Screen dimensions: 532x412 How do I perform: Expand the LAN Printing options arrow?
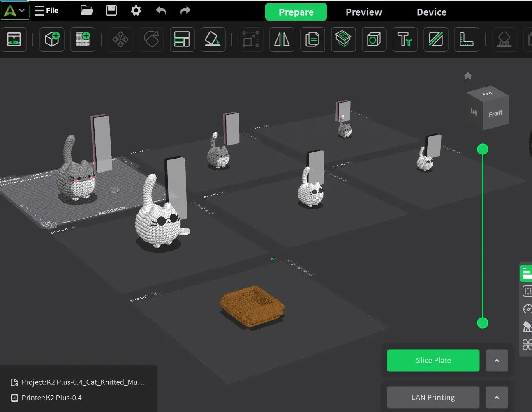[x=497, y=397]
